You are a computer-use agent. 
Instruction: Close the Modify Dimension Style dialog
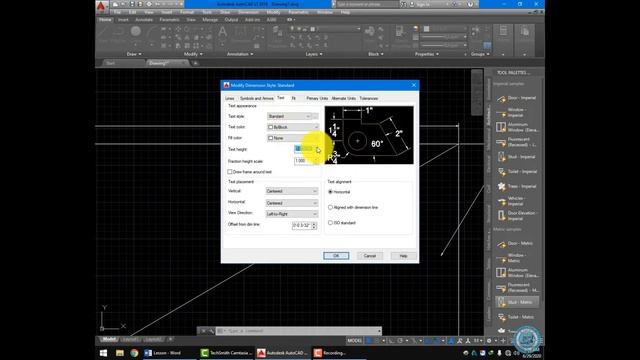pos(413,85)
